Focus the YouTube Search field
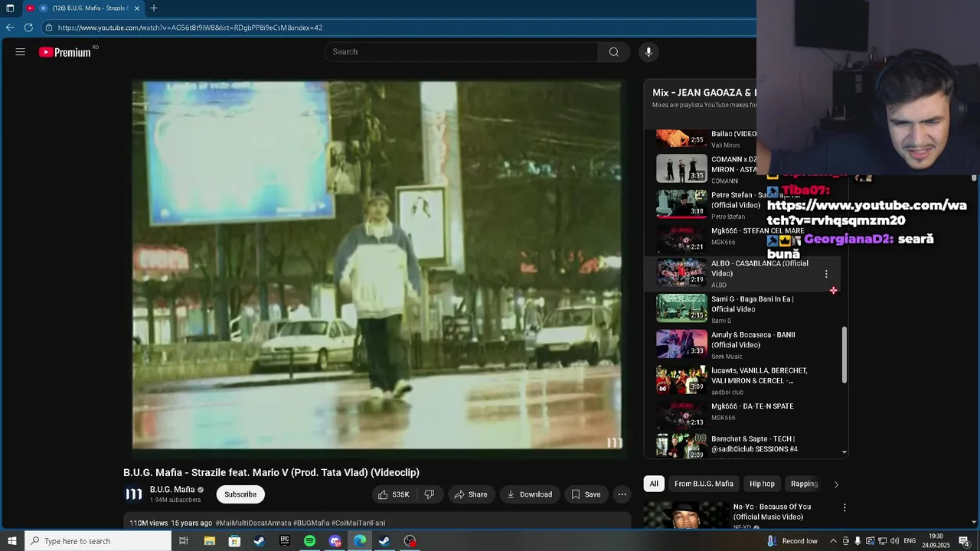The image size is (980, 551). pyautogui.click(x=461, y=52)
